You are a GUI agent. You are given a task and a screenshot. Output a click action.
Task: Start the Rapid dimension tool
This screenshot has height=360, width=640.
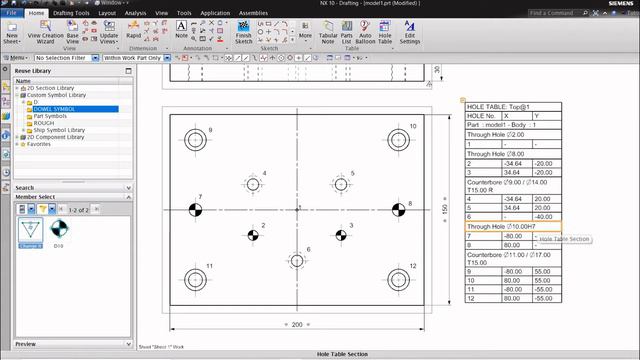[133, 29]
